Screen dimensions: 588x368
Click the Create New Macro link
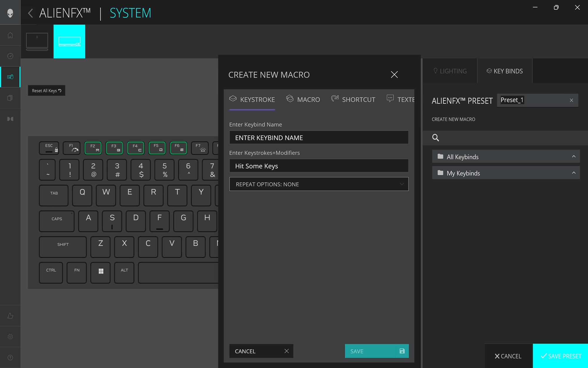click(453, 119)
